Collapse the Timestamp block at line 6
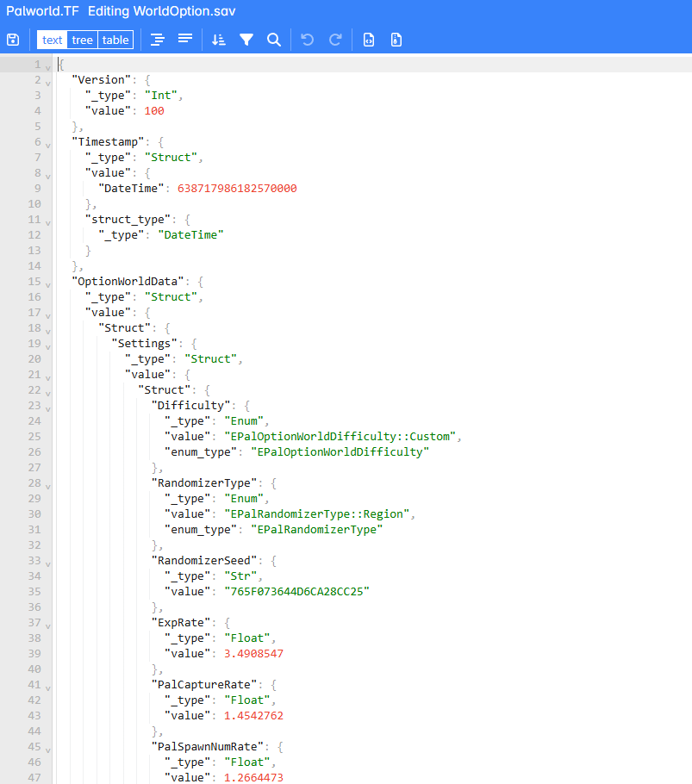This screenshot has height=784, width=692. point(48,145)
